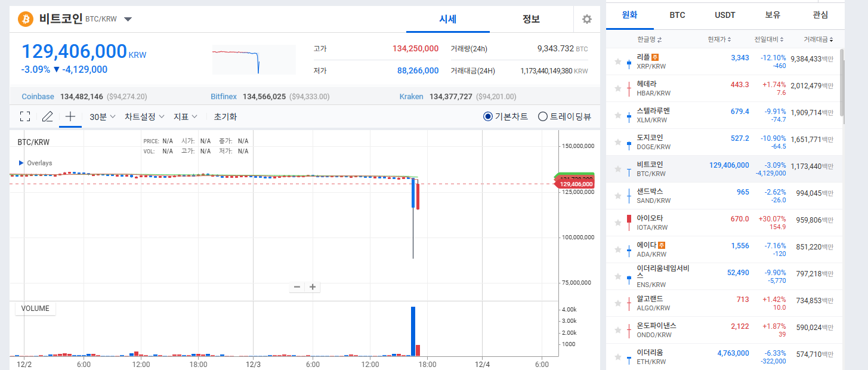This screenshot has width=868, height=370.
Task: Switch to the USDT market tab
Action: coord(725,15)
